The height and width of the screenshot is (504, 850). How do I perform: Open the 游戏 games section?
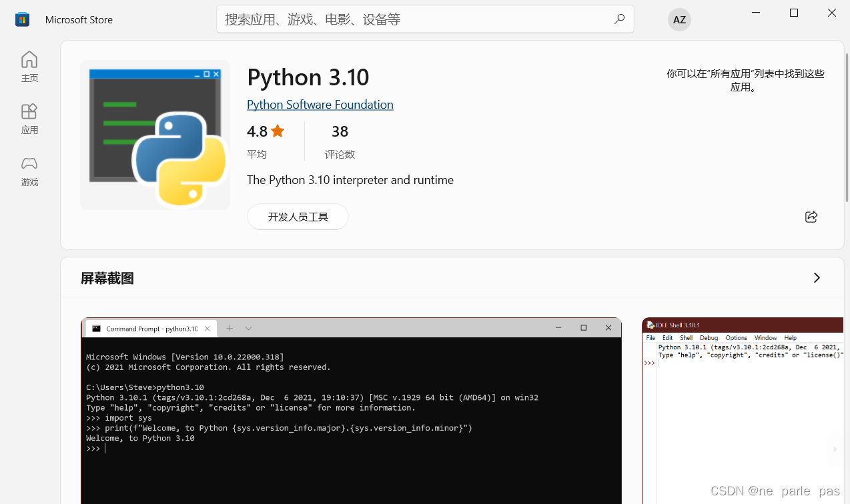[x=29, y=171]
